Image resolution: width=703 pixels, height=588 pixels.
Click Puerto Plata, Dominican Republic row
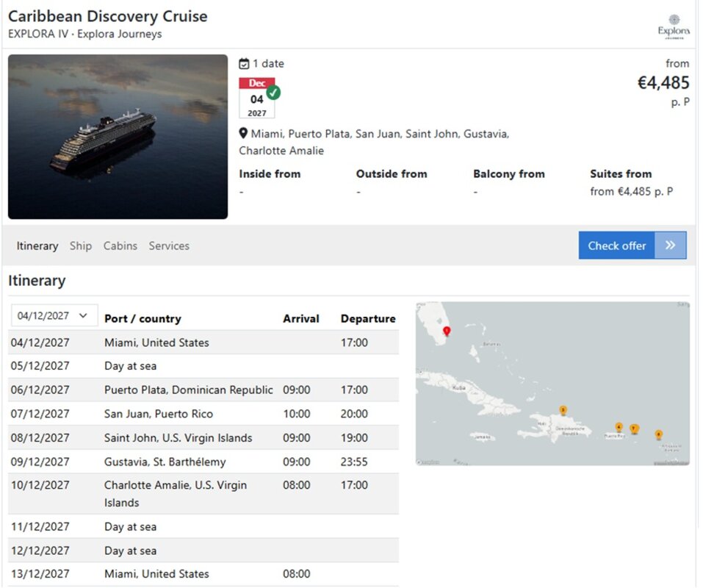(203, 390)
